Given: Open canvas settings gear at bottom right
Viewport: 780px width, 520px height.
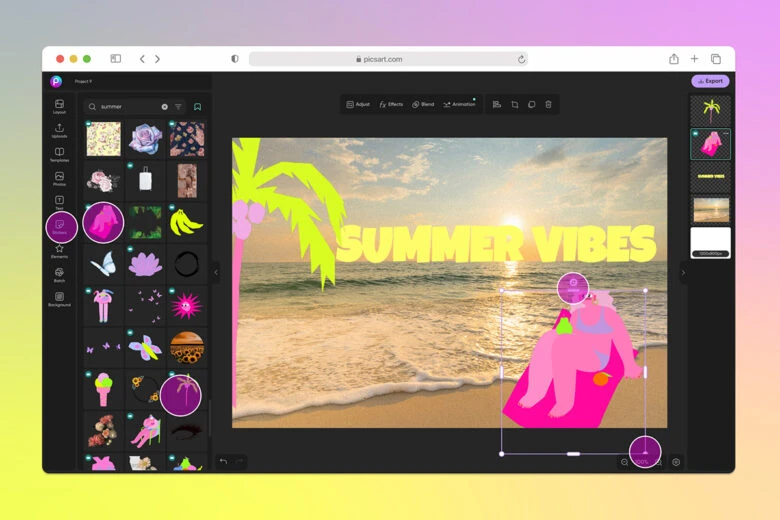Looking at the screenshot, I should point(676,462).
